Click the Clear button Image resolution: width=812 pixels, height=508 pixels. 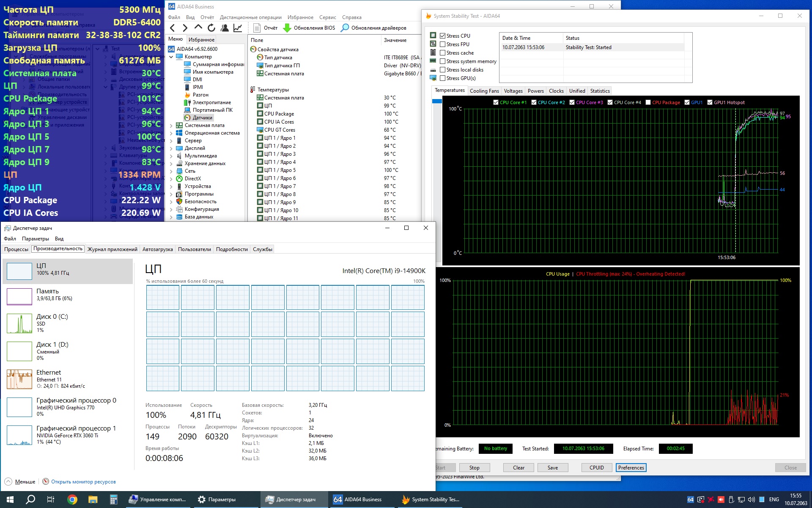point(518,468)
